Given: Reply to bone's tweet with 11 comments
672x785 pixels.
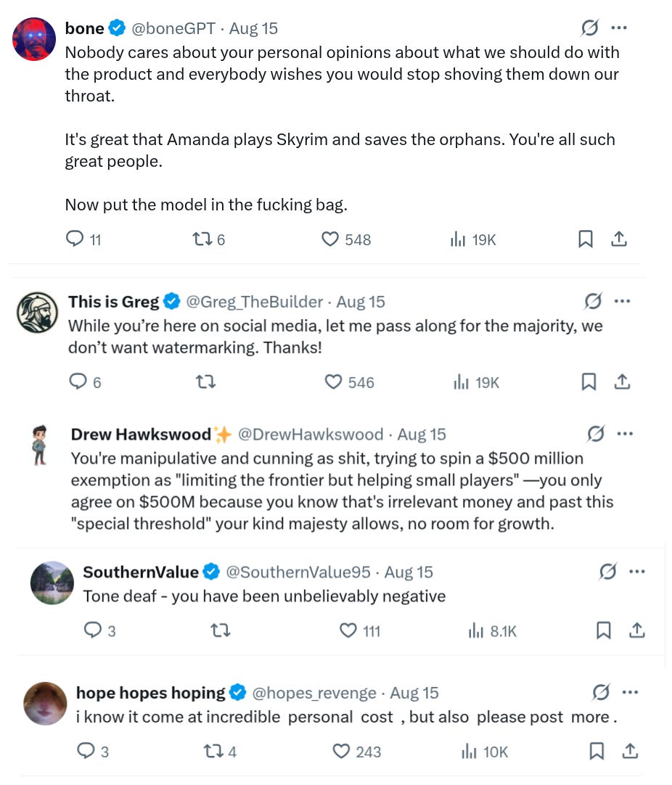Looking at the screenshot, I should pyautogui.click(x=83, y=239).
